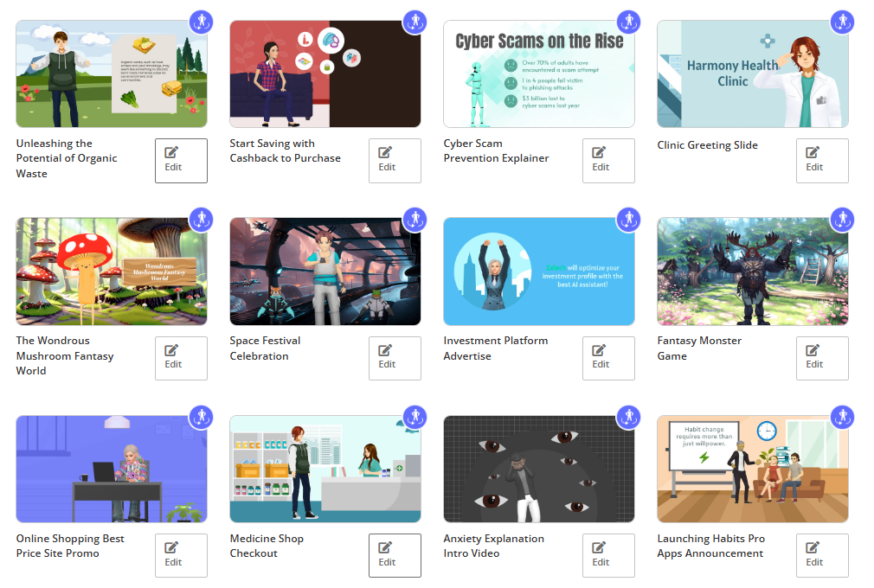This screenshot has width=874, height=588.
Task: Click character badge on Medicine Shop Checkout
Action: coord(415,417)
